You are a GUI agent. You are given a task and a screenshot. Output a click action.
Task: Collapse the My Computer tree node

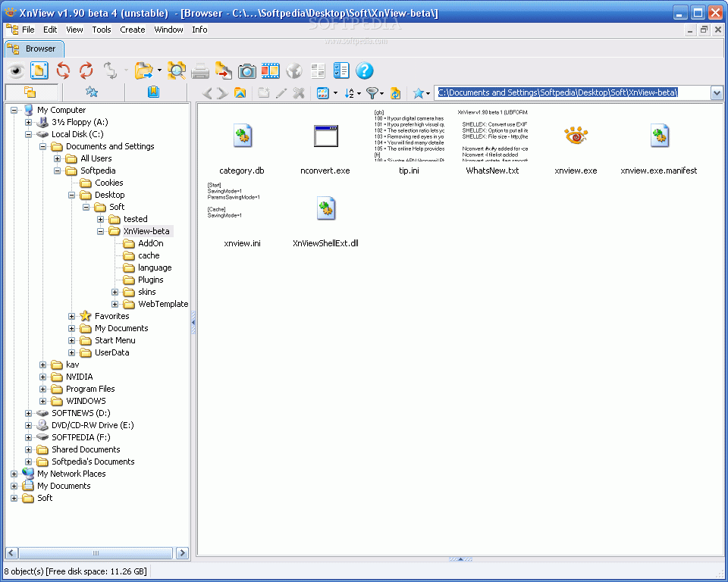click(x=14, y=110)
